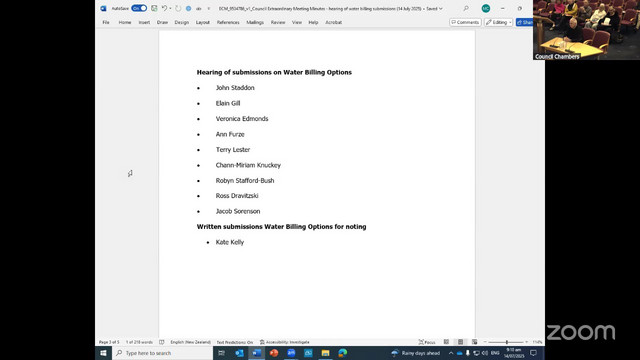Click the Read Mode view icon
640x360 pixels.
pyautogui.click(x=447, y=342)
